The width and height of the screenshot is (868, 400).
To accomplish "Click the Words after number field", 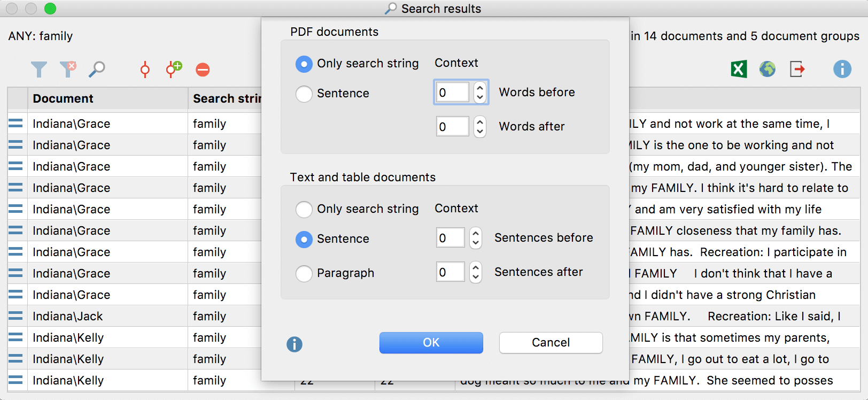I will coord(453,127).
